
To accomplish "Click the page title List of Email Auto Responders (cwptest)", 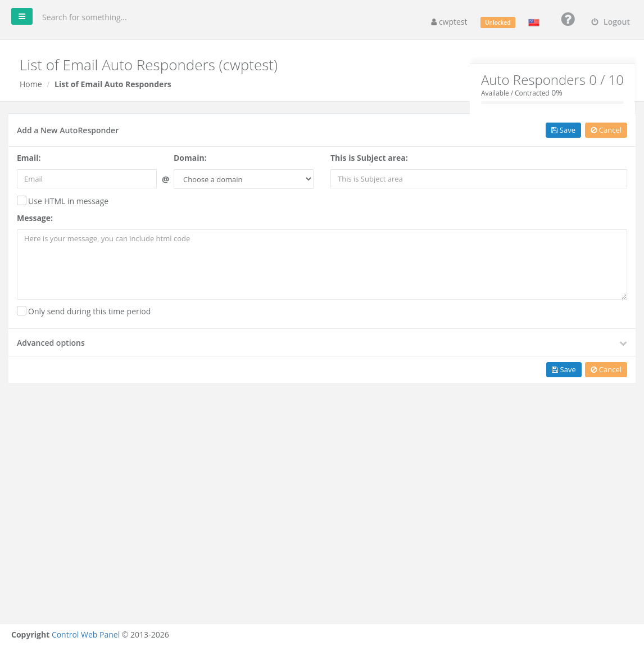I will 149,65.
